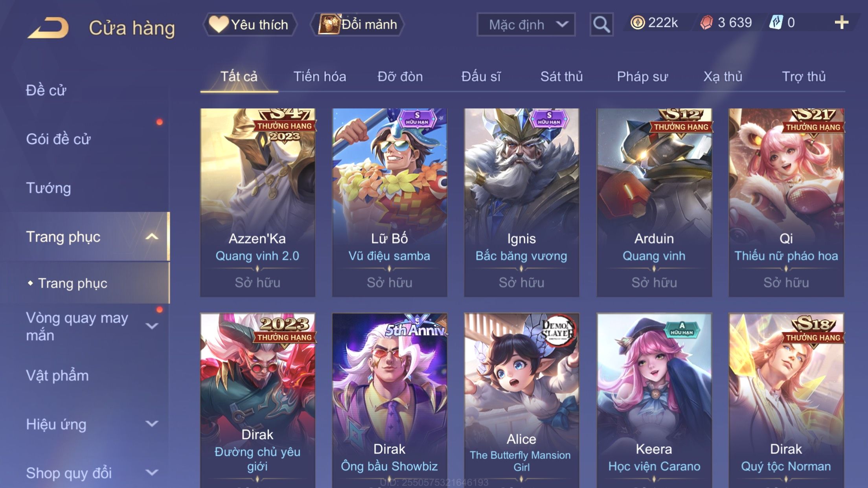Expand the Shop quy đổi section
This screenshot has width=868, height=488.
pos(152,472)
